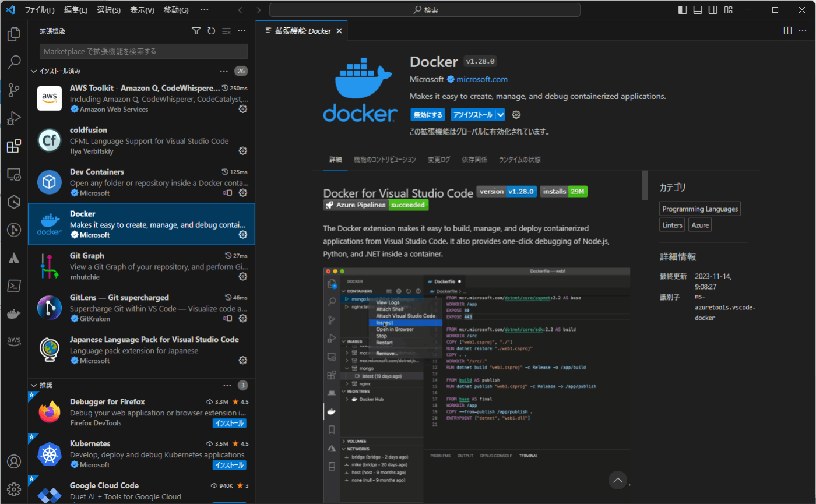The image size is (816, 504).
Task: Open more actions for インストール済み section
Action: pyautogui.click(x=224, y=71)
